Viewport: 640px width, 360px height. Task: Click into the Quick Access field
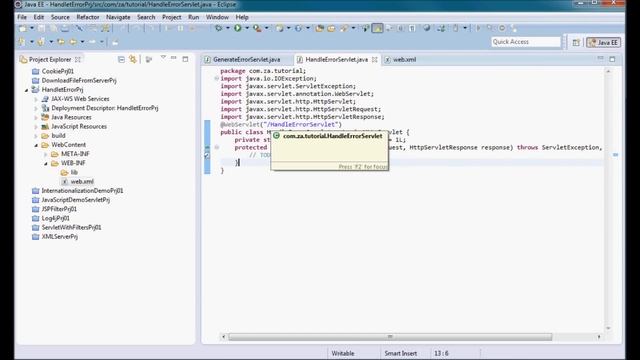(x=526, y=42)
